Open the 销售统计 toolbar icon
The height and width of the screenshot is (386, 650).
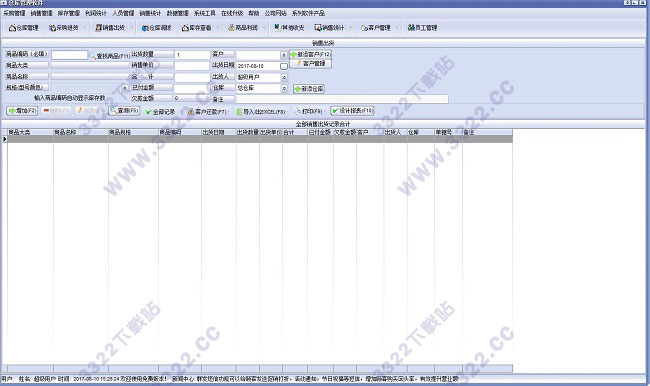pyautogui.click(x=330, y=28)
